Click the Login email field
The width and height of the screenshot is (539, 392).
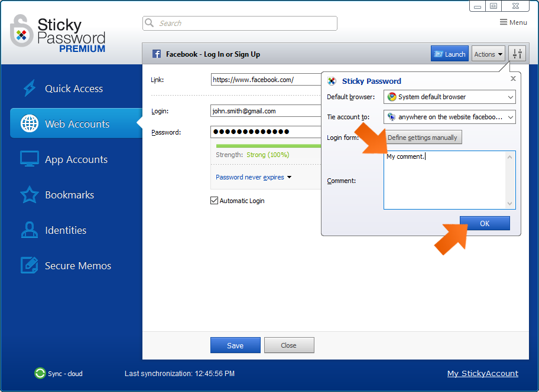[x=266, y=111]
